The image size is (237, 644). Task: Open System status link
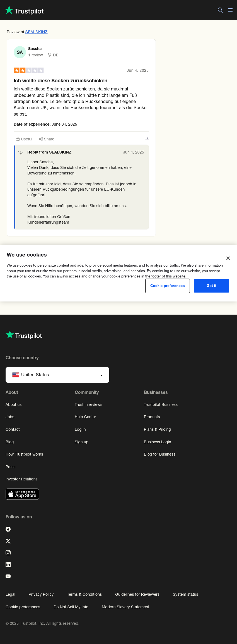185,594
